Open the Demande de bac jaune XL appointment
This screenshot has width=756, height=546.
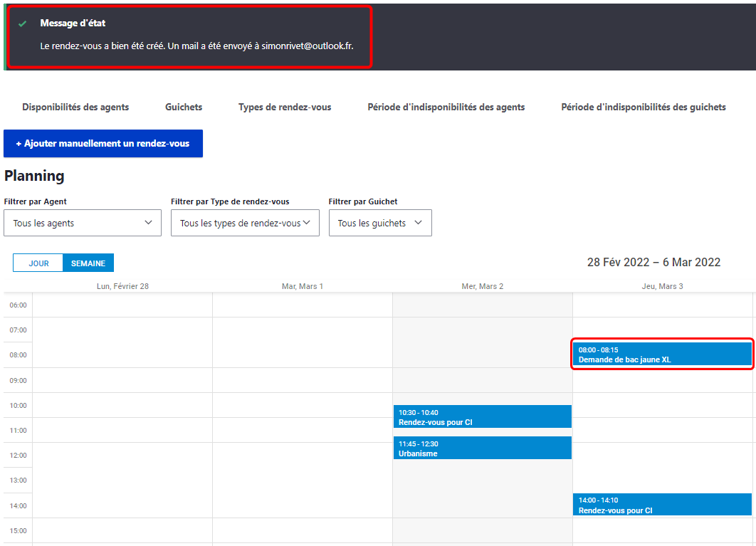662,355
